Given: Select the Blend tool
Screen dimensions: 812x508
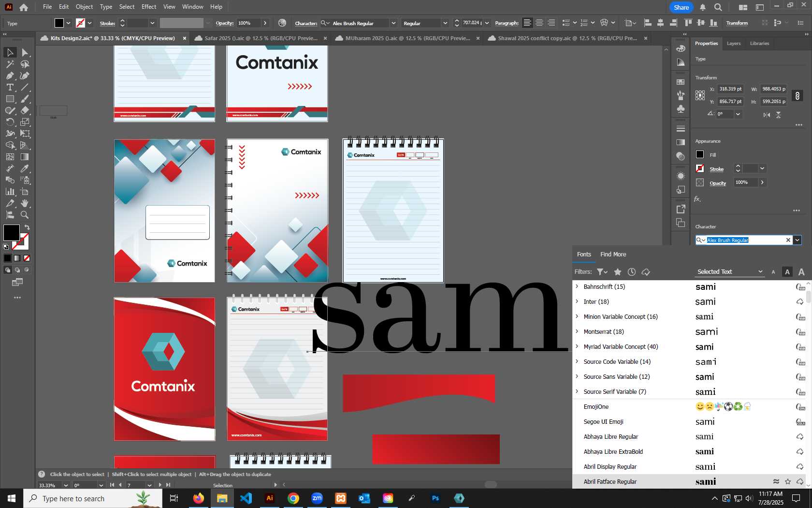Looking at the screenshot, I should [x=10, y=180].
